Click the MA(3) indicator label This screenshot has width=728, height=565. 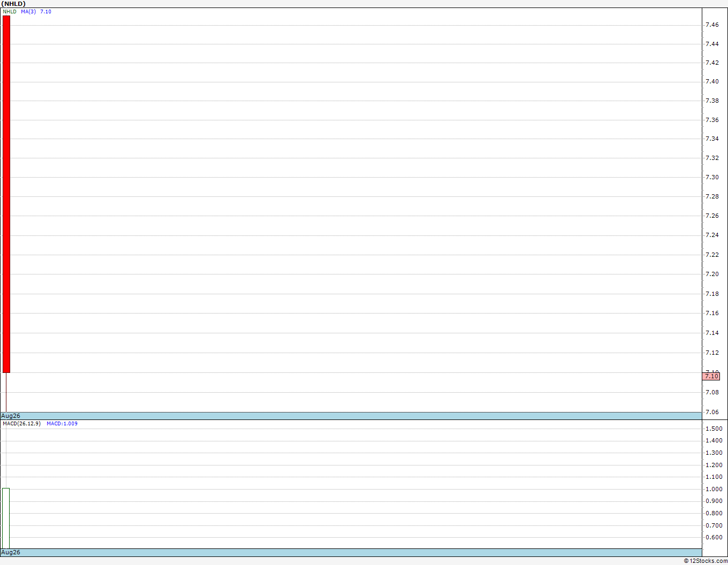point(28,12)
